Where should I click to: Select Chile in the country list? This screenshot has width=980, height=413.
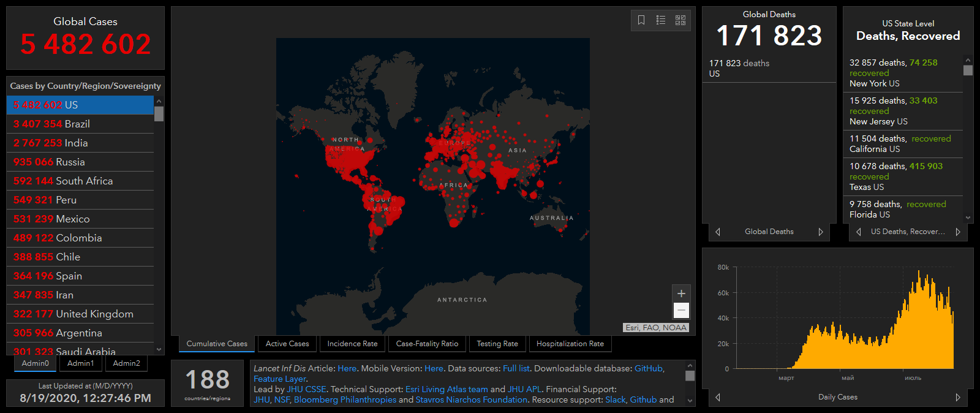pos(80,257)
